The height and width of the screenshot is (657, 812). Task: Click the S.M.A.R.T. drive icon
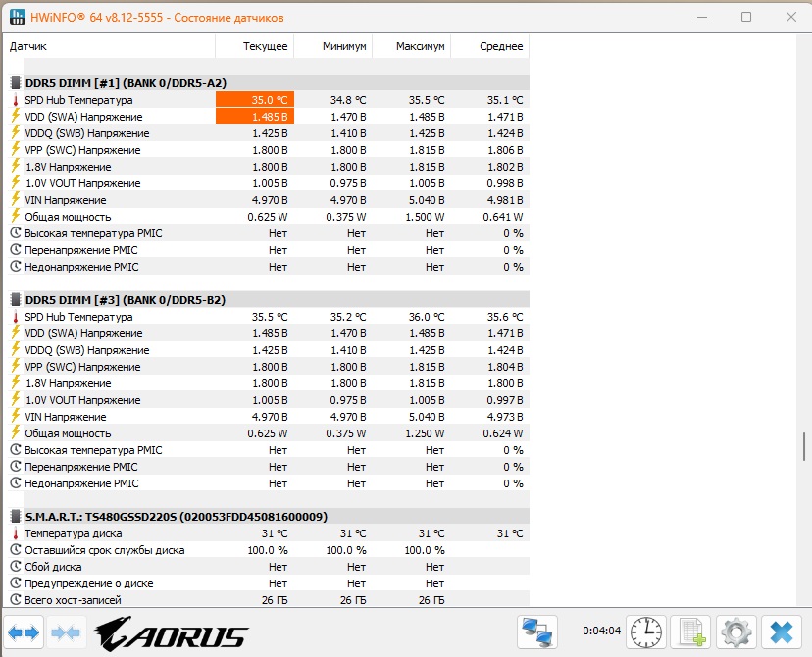pos(16,516)
